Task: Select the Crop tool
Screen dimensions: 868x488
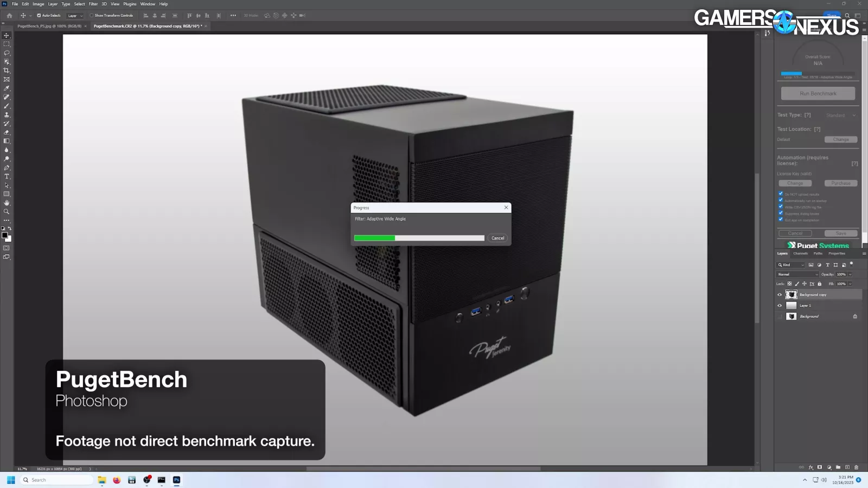Action: tap(7, 70)
